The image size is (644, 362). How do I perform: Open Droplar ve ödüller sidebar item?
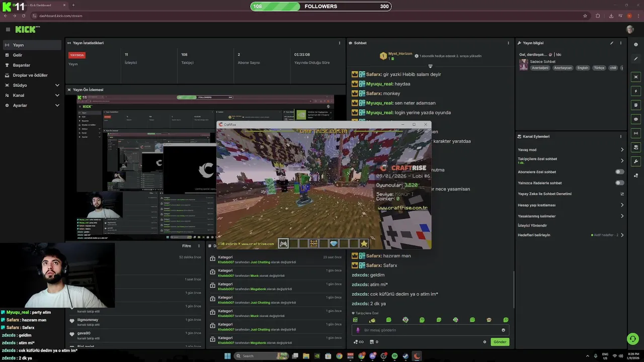click(32, 75)
